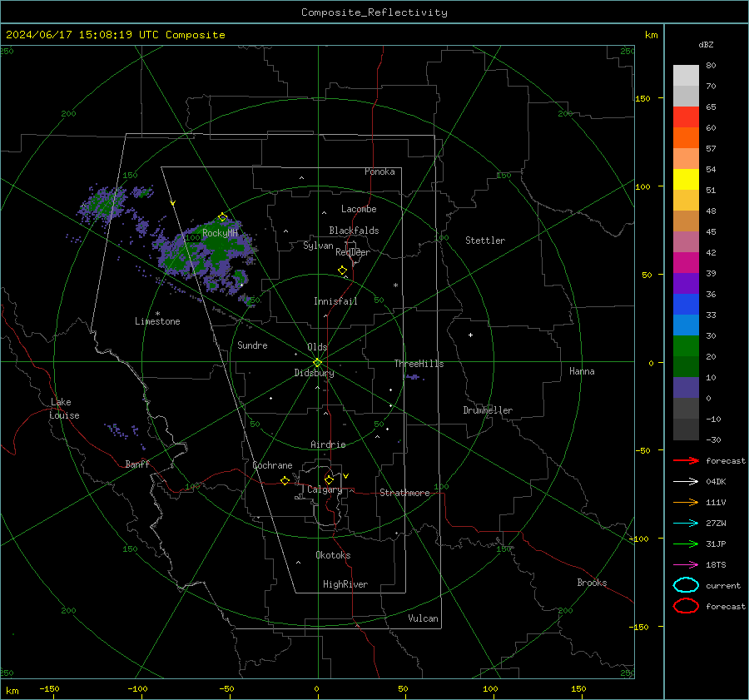
Task: Pick the magenta swatch between 42 and 39
Action: tap(686, 263)
